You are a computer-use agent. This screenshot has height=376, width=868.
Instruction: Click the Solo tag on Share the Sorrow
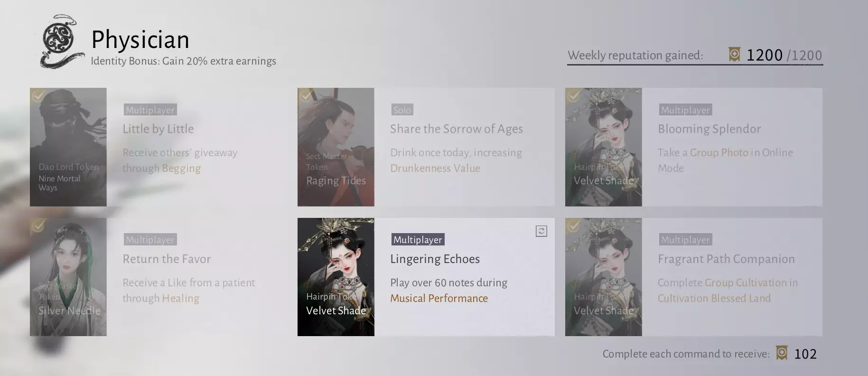[x=402, y=110]
